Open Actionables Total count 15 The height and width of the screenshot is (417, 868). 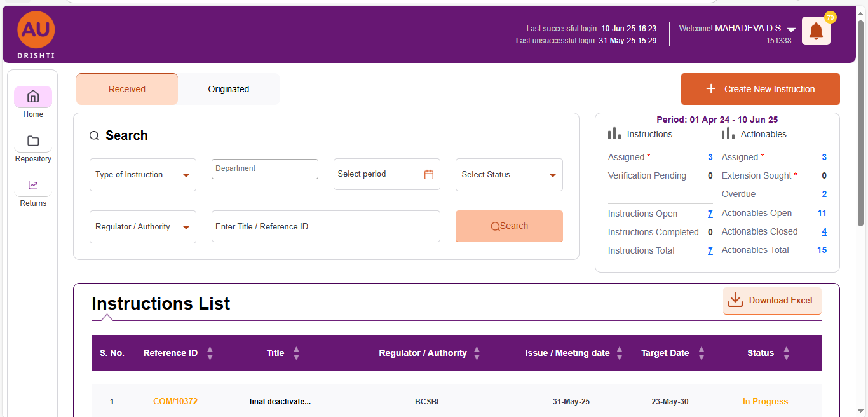[822, 250]
